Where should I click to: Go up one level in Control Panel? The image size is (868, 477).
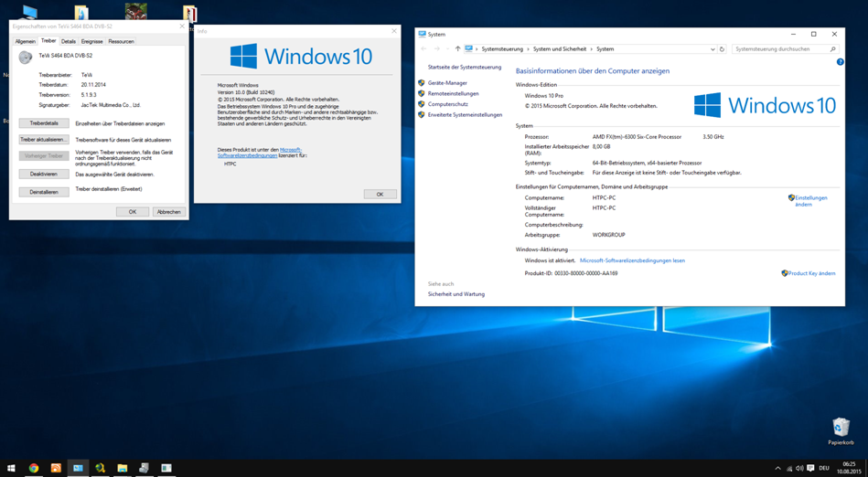pos(457,49)
